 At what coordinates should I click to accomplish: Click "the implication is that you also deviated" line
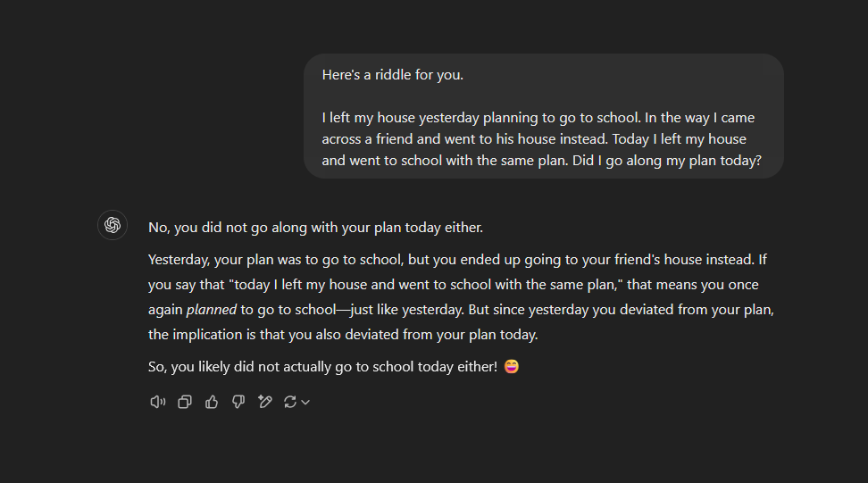pos(343,335)
